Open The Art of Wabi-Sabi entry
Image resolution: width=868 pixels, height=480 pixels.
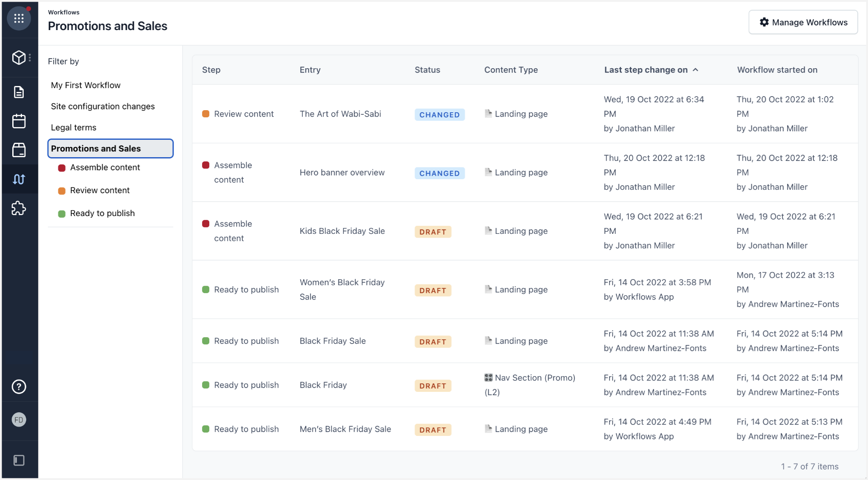[340, 114]
